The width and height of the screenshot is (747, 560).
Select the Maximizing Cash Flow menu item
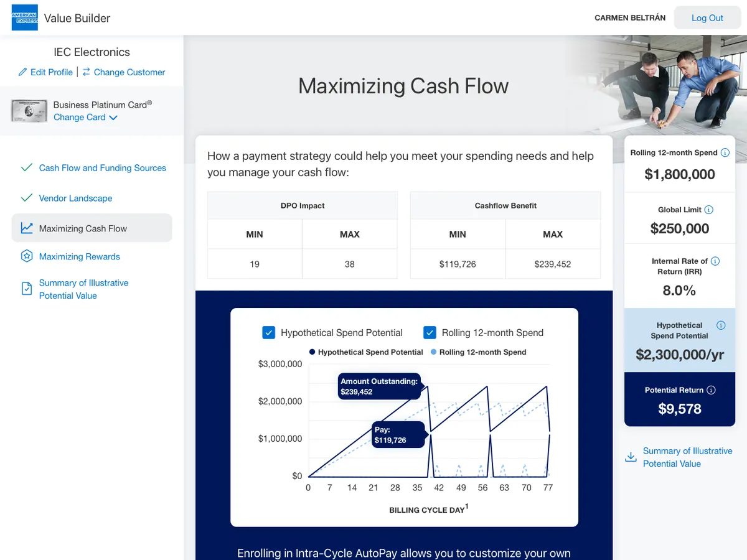[x=92, y=228]
